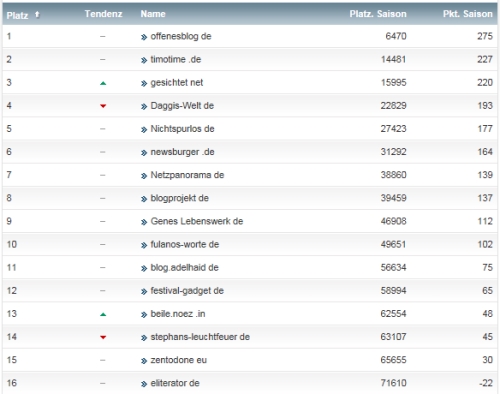This screenshot has width=500, height=394.
Task: Open the Netzpanorama de link
Action: click(x=187, y=175)
